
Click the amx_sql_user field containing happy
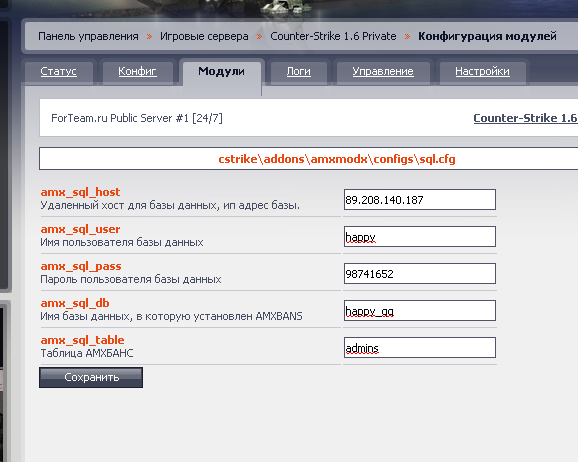point(420,236)
